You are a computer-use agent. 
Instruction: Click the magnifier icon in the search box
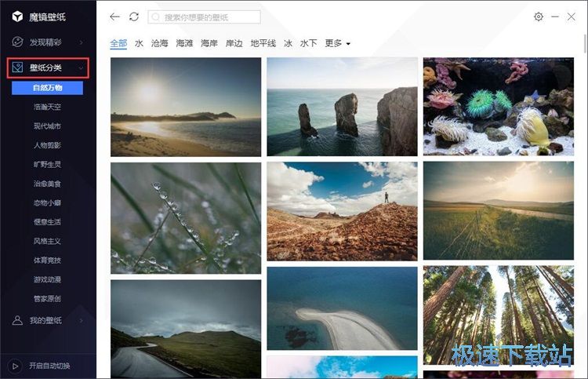[x=155, y=16]
